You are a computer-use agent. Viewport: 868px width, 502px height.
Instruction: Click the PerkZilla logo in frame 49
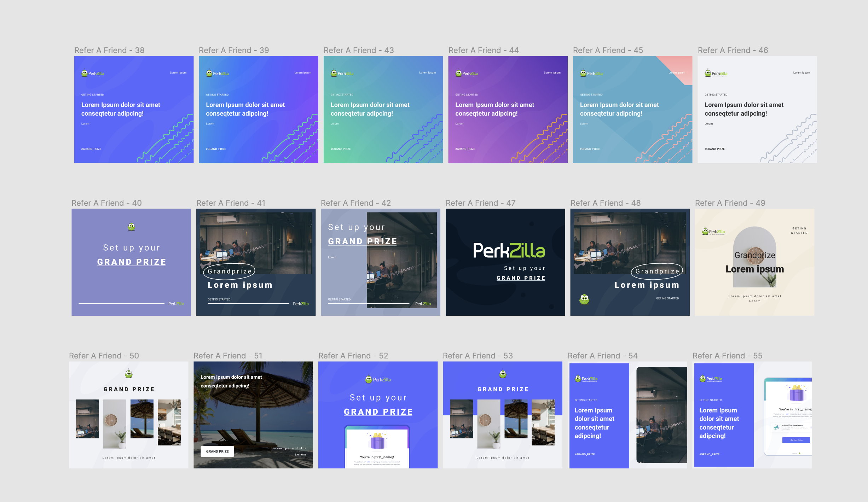pyautogui.click(x=713, y=231)
